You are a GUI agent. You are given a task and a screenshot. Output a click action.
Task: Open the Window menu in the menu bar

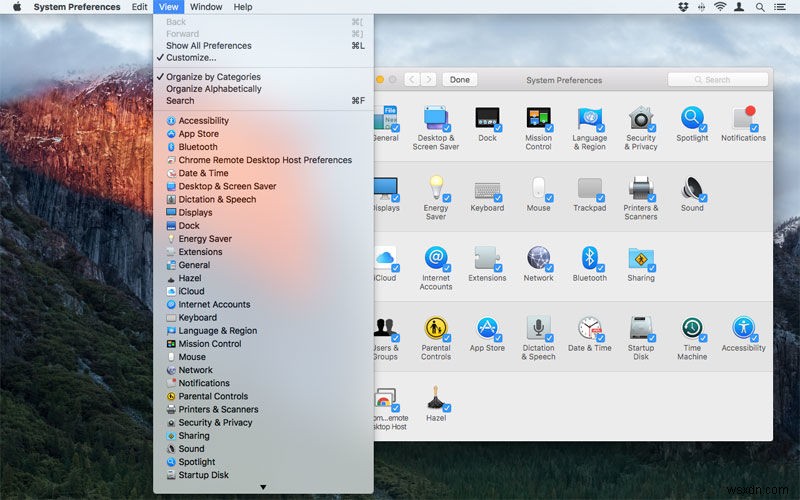pyautogui.click(x=206, y=7)
